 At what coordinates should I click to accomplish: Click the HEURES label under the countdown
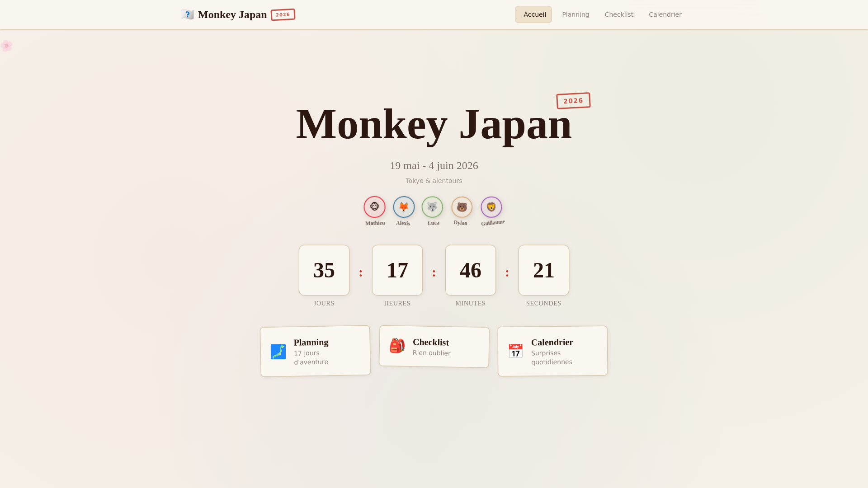coord(397,304)
